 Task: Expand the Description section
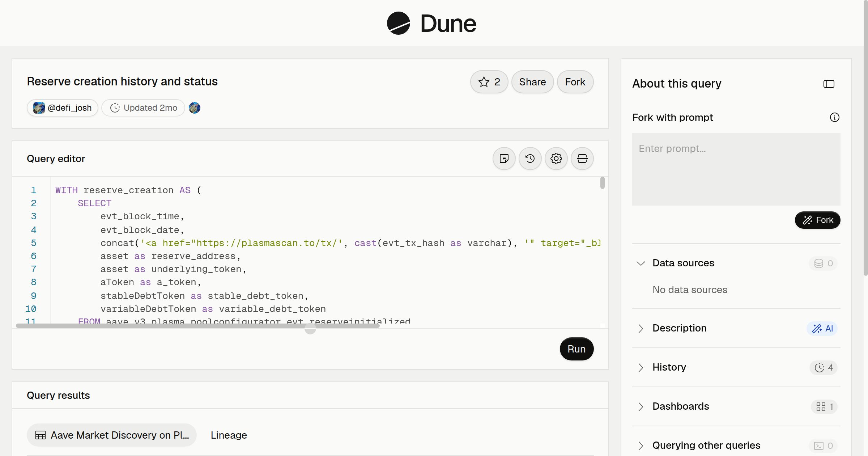(x=641, y=328)
